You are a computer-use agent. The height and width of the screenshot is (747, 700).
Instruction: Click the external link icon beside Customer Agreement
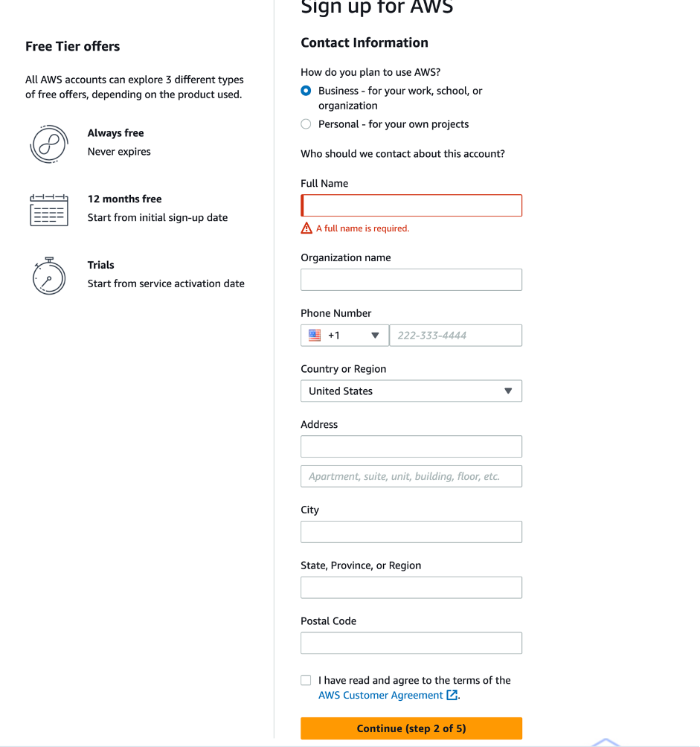pos(452,695)
